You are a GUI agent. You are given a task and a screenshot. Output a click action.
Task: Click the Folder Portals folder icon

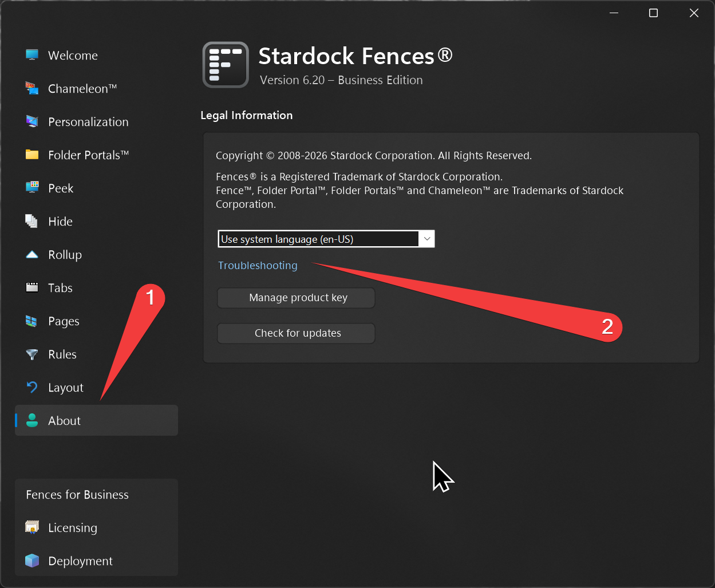click(x=32, y=155)
